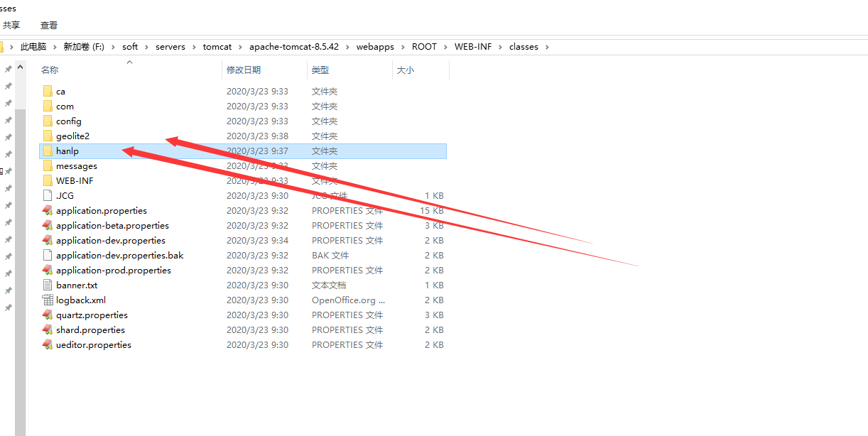The width and height of the screenshot is (868, 436).
Task: Go to the webapps breadcrumb folder
Action: point(375,47)
